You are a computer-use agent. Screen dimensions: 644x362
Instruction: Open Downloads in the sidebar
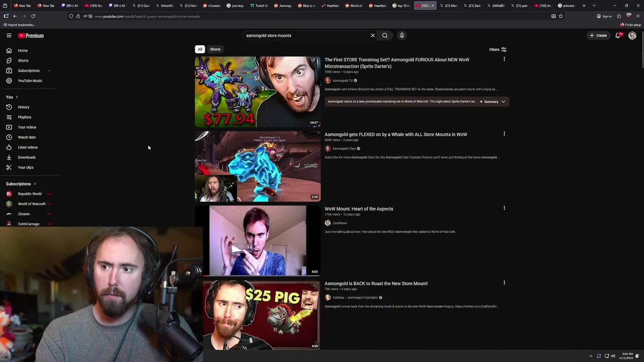[27, 157]
